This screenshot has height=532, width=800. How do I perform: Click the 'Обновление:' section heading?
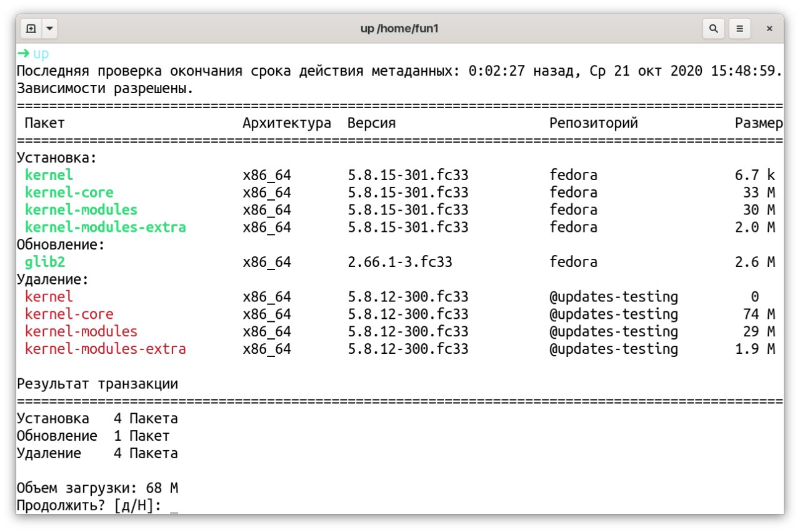coord(61,244)
